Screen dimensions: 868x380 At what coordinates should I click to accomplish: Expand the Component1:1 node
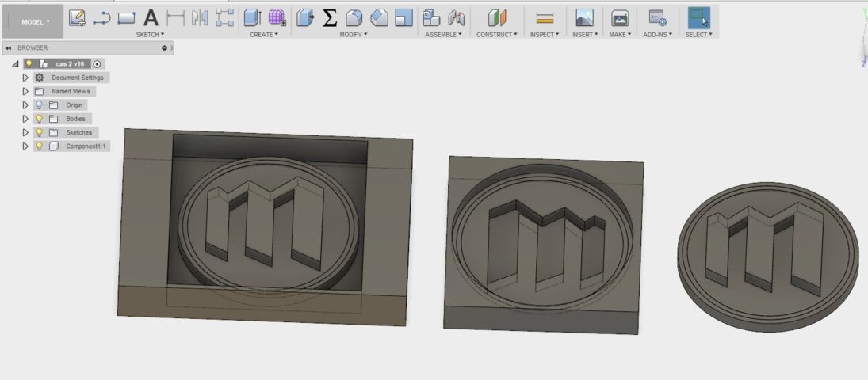pos(25,146)
